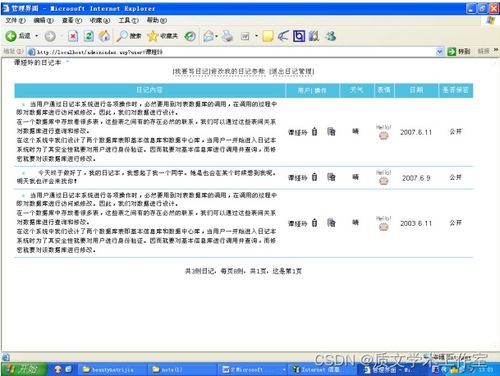
Task: Click the printer icon in the toolbar
Action: click(228, 36)
